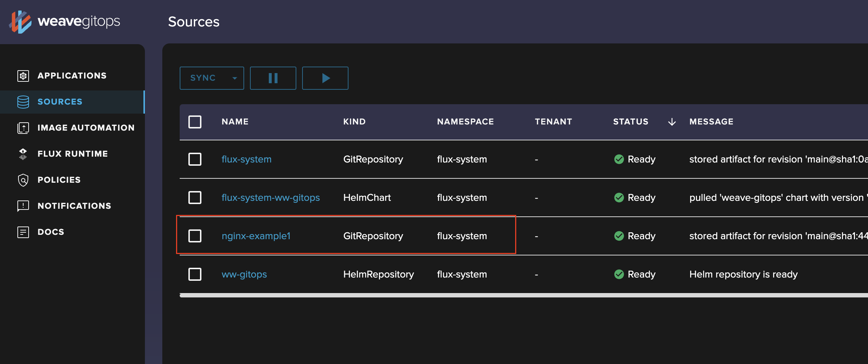Image resolution: width=868 pixels, height=364 pixels.
Task: Open Policies in the sidebar
Action: 72,180
